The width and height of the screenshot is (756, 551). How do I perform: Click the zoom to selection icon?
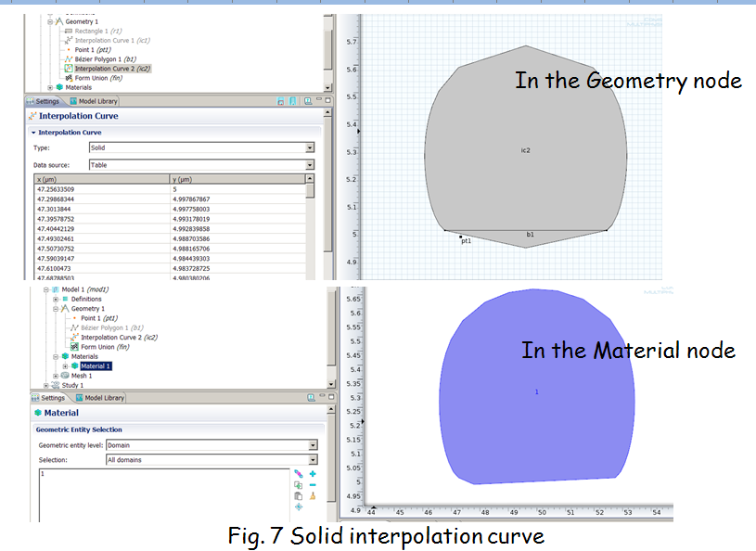point(298,506)
